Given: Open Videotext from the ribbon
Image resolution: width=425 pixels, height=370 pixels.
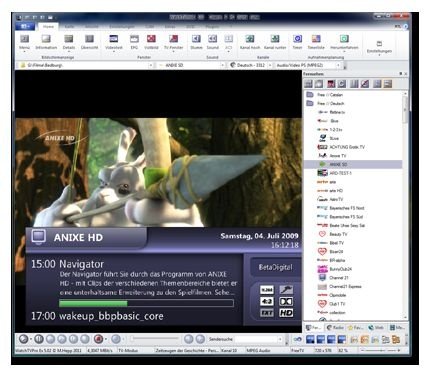Looking at the screenshot, I should tap(114, 42).
